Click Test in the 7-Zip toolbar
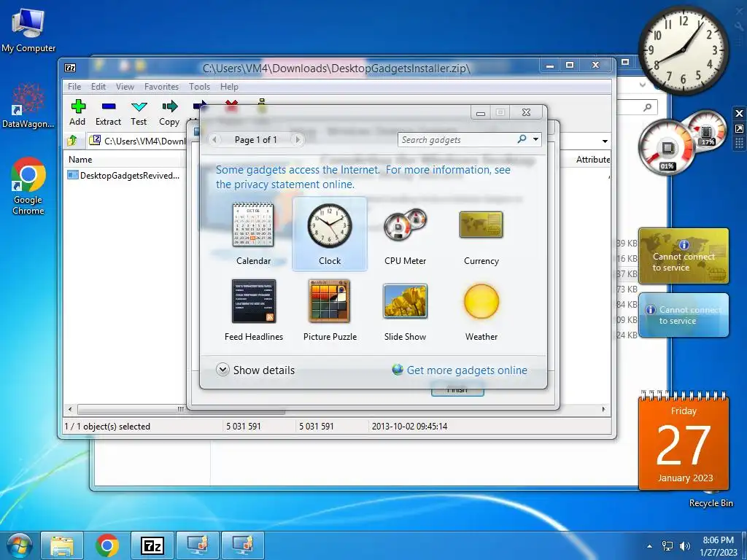747x560 pixels. coord(139,113)
